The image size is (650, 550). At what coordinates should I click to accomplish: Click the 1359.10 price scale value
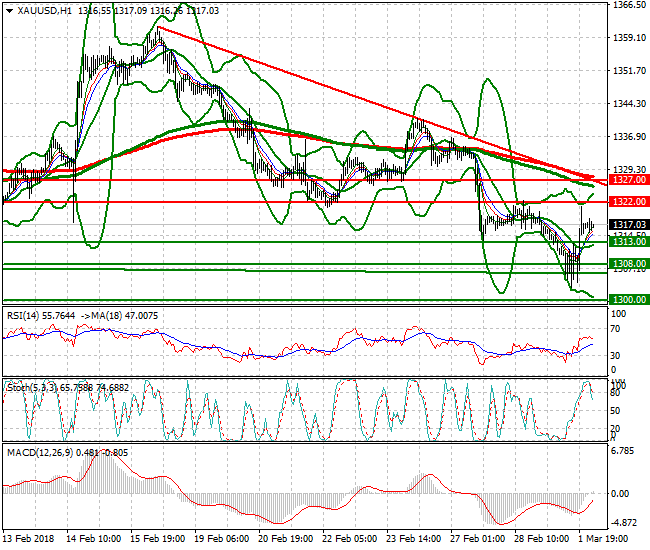[630, 38]
